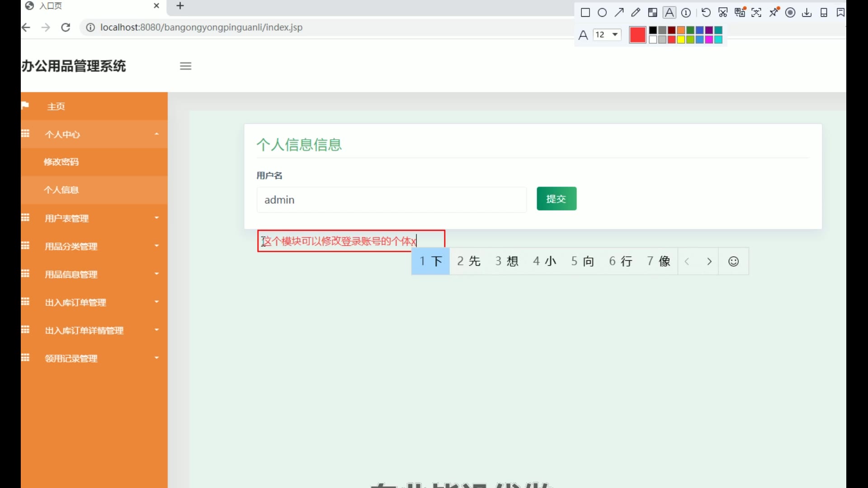Select the rectangle annotation tool

tap(585, 13)
